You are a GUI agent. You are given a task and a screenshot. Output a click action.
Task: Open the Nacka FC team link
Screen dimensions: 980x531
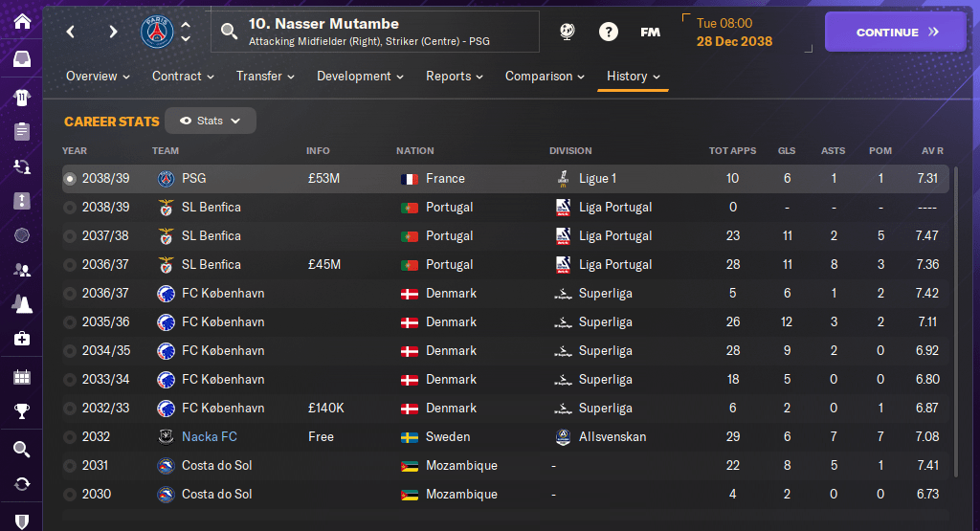point(210,437)
